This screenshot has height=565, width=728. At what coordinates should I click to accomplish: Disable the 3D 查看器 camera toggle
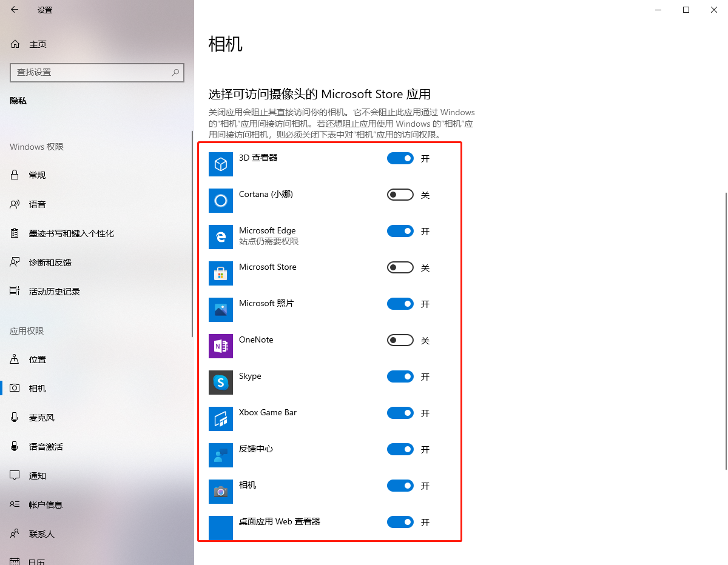400,158
